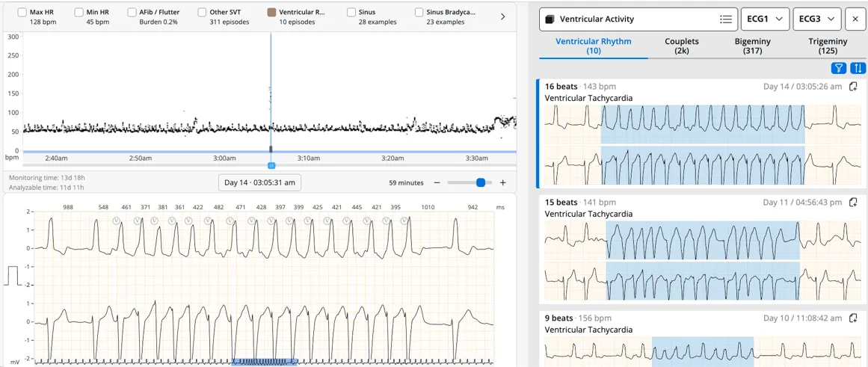Click the Monitoring time 13d 18h text

pyautogui.click(x=47, y=178)
